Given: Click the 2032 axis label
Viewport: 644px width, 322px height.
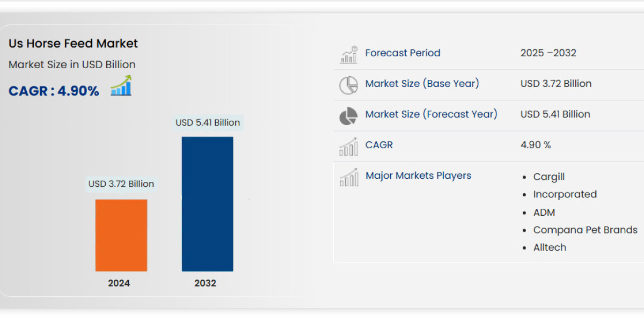Looking at the screenshot, I should click(205, 283).
